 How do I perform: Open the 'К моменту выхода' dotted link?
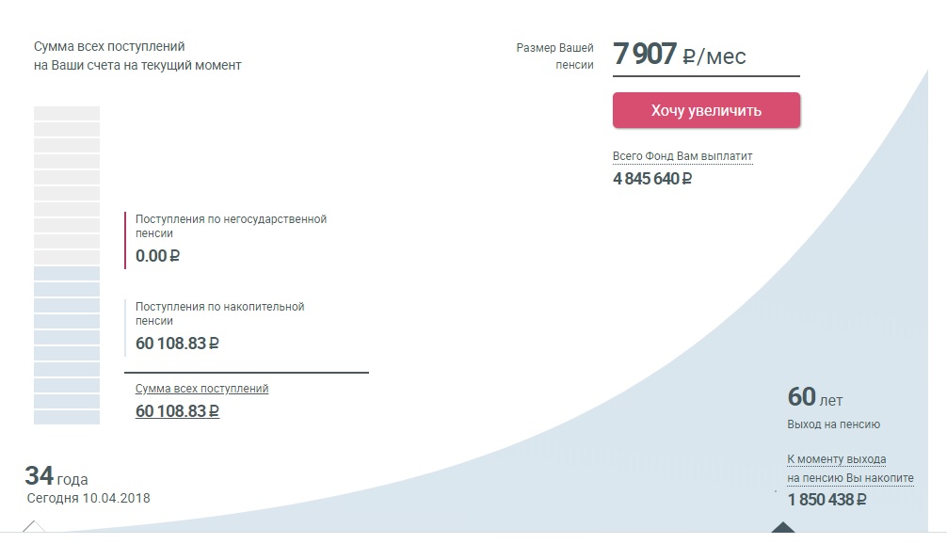837,459
